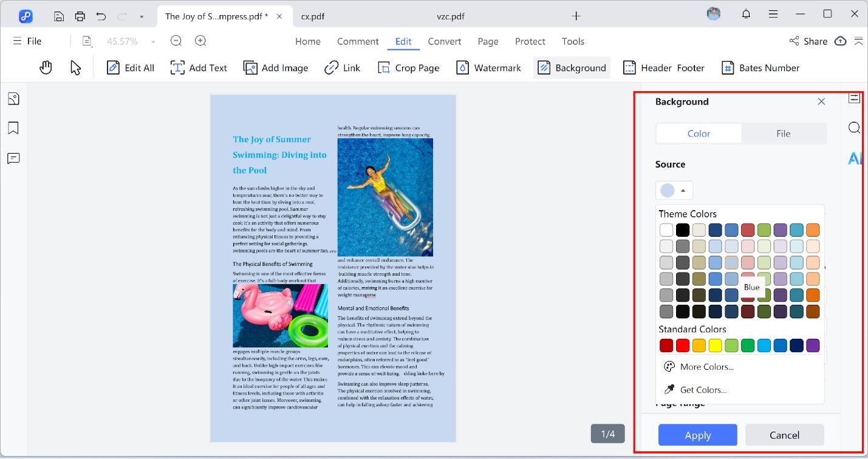
Task: Click the Apply button
Action: pyautogui.click(x=697, y=435)
